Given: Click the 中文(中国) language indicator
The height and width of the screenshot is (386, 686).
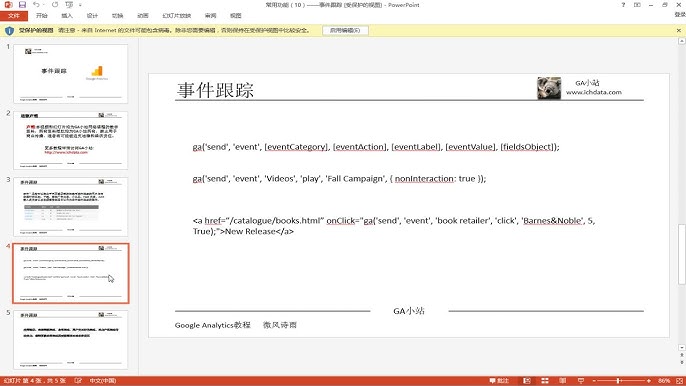Looking at the screenshot, I should 103,381.
